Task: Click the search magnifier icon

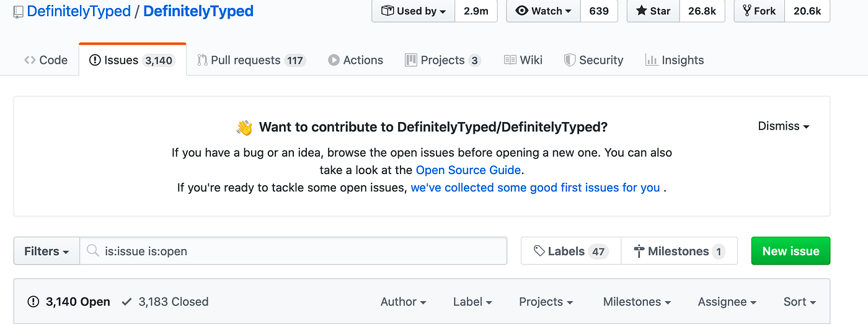Action: pos(93,251)
